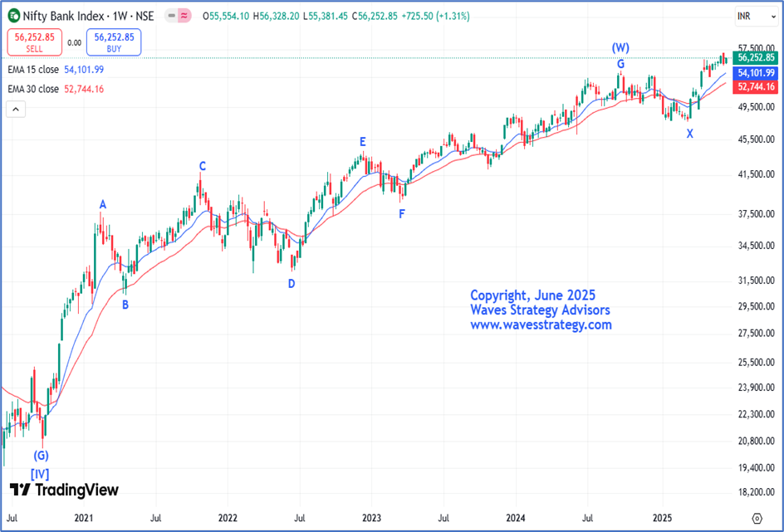The width and height of the screenshot is (784, 532).
Task: Click the Nifty Bank Index symbol logo
Action: [x=14, y=16]
